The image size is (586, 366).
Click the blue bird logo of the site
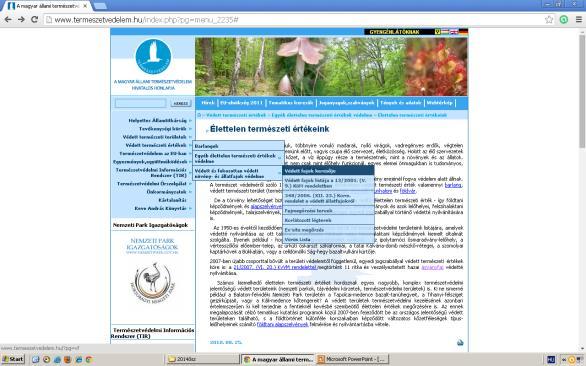click(153, 56)
